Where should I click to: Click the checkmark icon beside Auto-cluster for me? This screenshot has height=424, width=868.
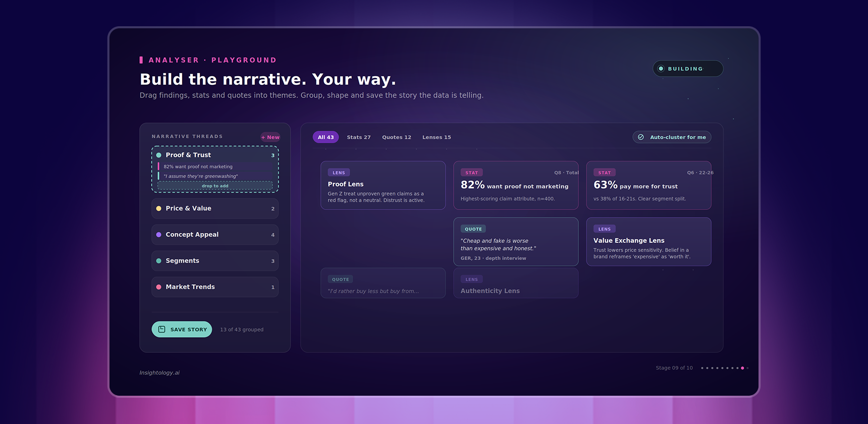tap(641, 137)
